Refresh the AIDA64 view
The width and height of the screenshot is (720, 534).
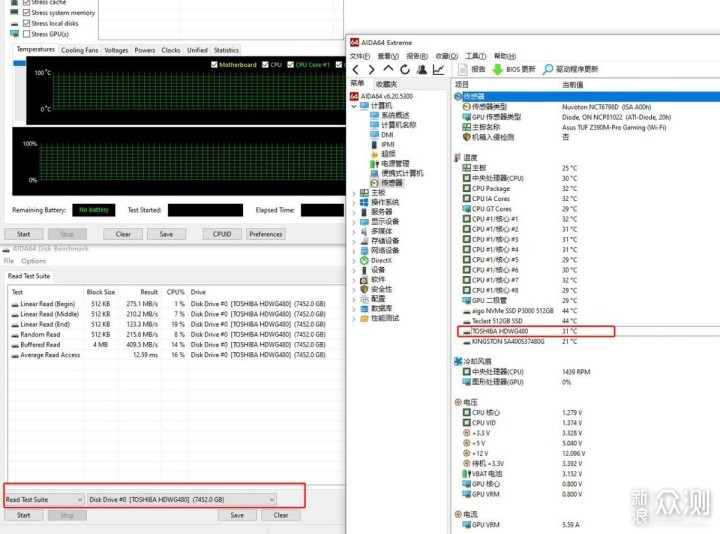point(405,69)
